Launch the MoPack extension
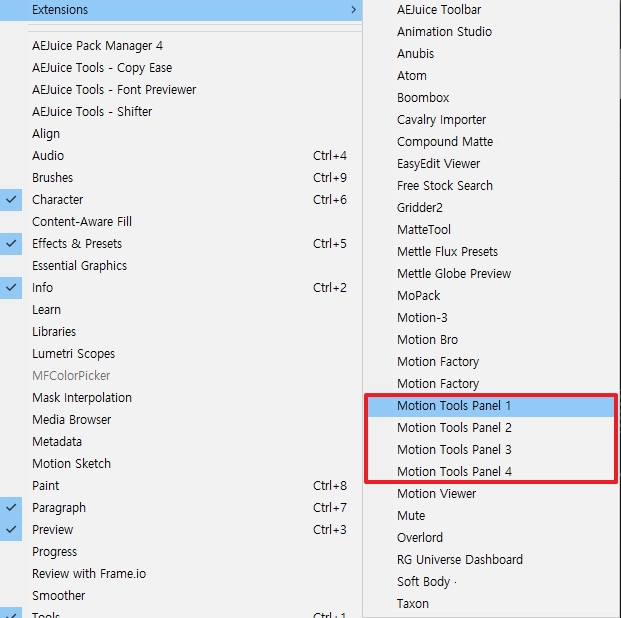This screenshot has height=618, width=621. [419, 296]
